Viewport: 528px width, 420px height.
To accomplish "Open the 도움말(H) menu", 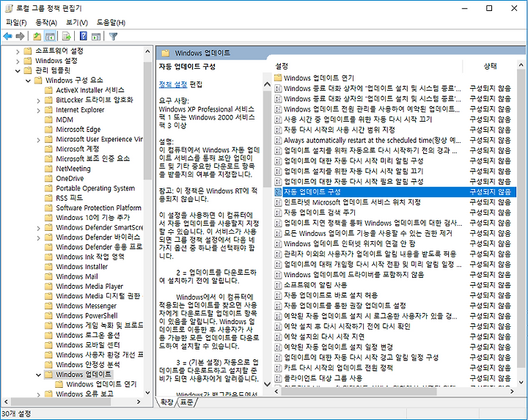I will tap(111, 23).
